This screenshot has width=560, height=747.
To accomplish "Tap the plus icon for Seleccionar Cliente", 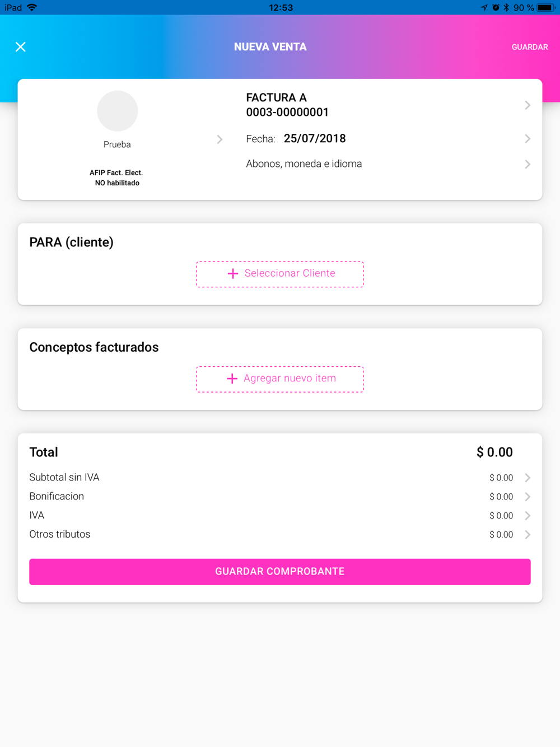I will 233,274.
